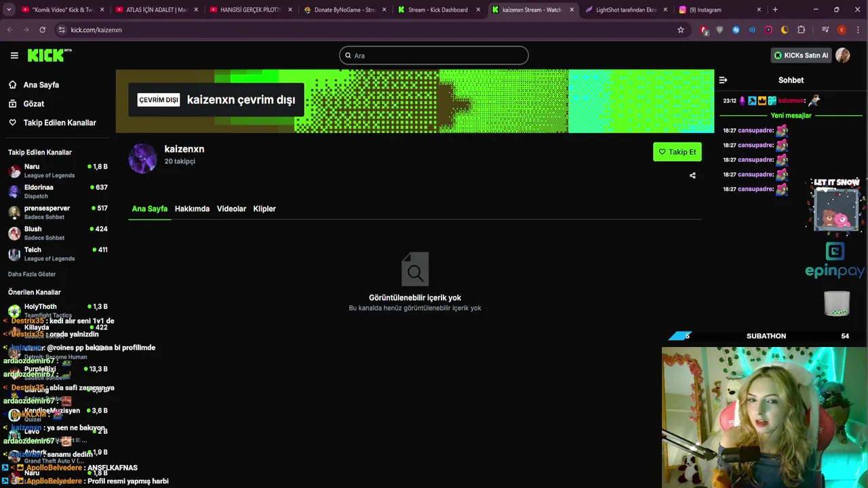Open Telch channel
The width and height of the screenshot is (868, 488).
[58, 254]
